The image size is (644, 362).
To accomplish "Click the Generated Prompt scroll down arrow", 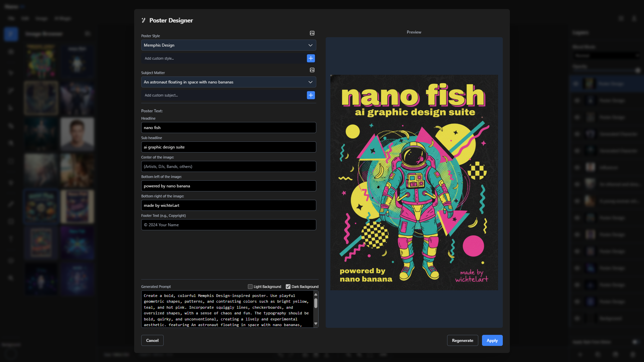I will point(316,323).
